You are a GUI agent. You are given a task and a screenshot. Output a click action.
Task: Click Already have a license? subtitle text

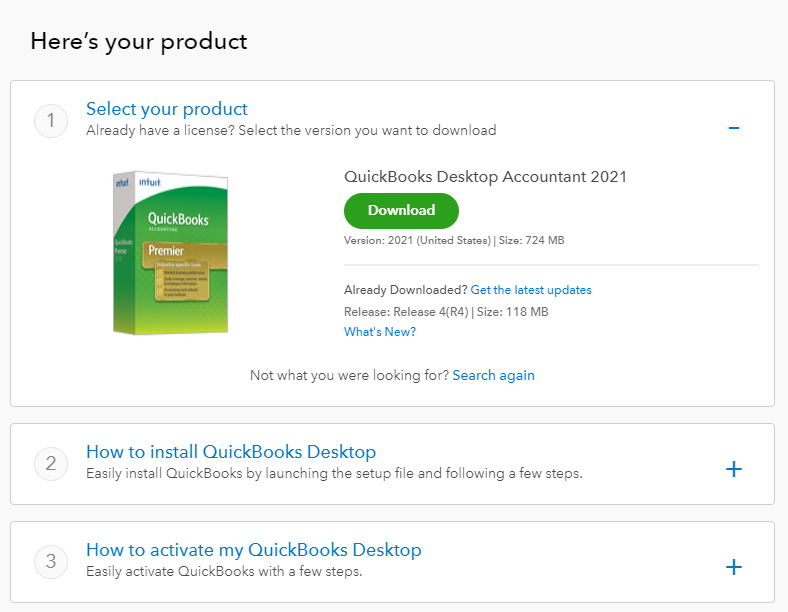click(x=291, y=131)
